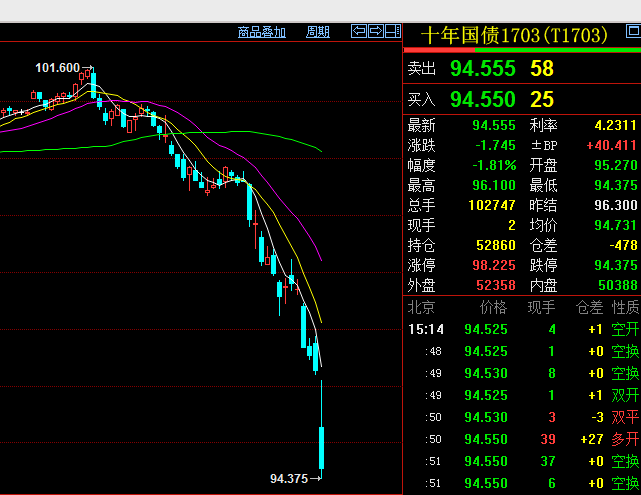This screenshot has width=641, height=495.
Task: Click the 跌停 value 94.375
Action: pyautogui.click(x=616, y=265)
